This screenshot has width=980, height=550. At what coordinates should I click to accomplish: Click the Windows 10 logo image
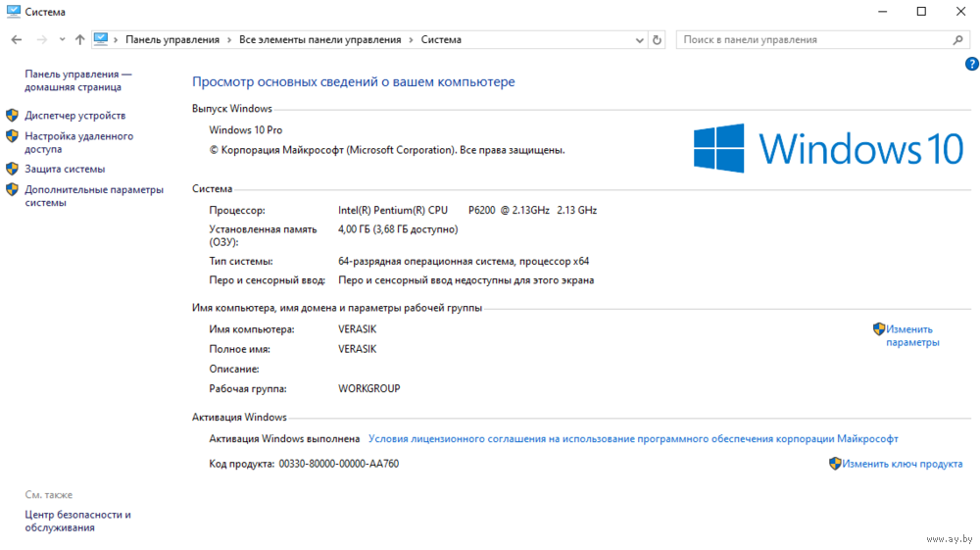[x=829, y=148]
